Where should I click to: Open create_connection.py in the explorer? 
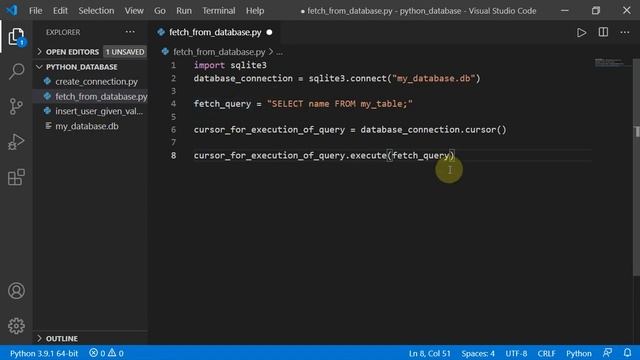(96, 82)
